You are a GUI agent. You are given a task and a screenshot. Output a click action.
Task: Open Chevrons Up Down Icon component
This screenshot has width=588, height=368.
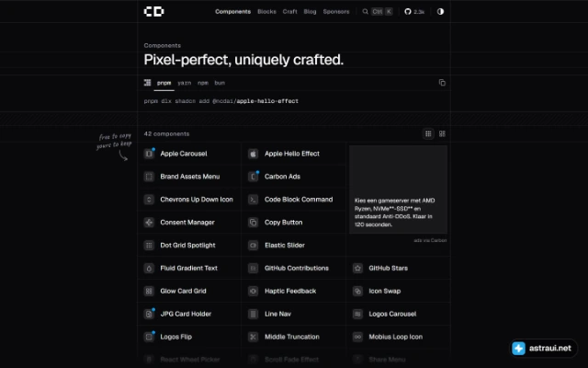(x=197, y=200)
